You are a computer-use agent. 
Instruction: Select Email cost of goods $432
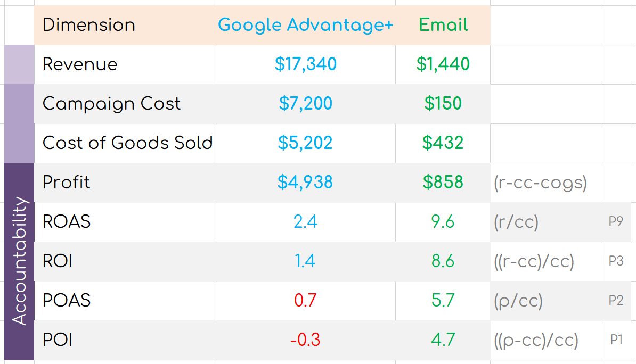443,143
